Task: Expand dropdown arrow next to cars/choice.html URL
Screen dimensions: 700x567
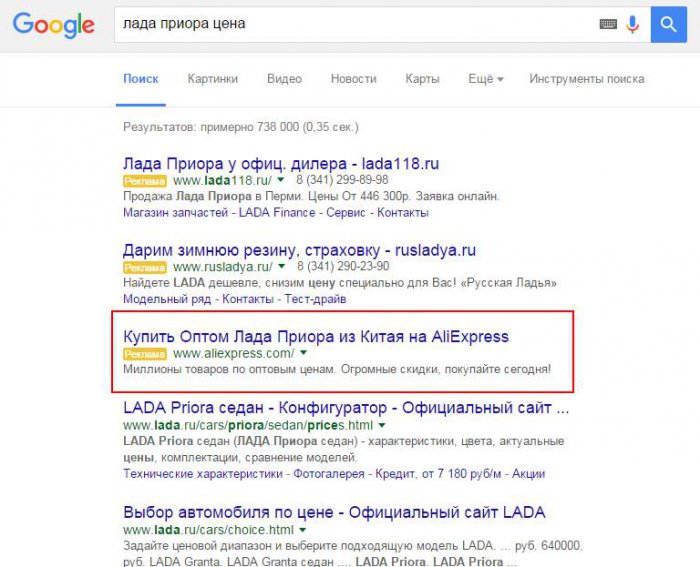Action: tap(303, 530)
